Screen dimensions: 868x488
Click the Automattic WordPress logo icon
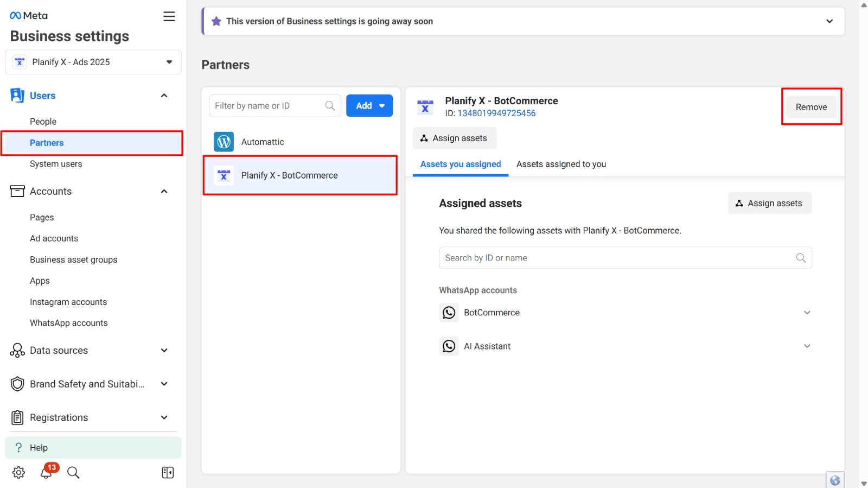(x=224, y=142)
